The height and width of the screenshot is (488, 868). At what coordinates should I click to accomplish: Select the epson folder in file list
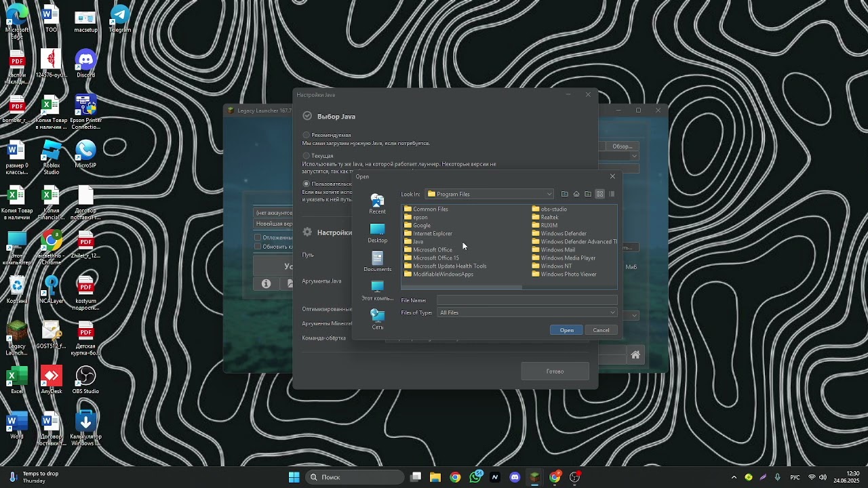(x=416, y=217)
